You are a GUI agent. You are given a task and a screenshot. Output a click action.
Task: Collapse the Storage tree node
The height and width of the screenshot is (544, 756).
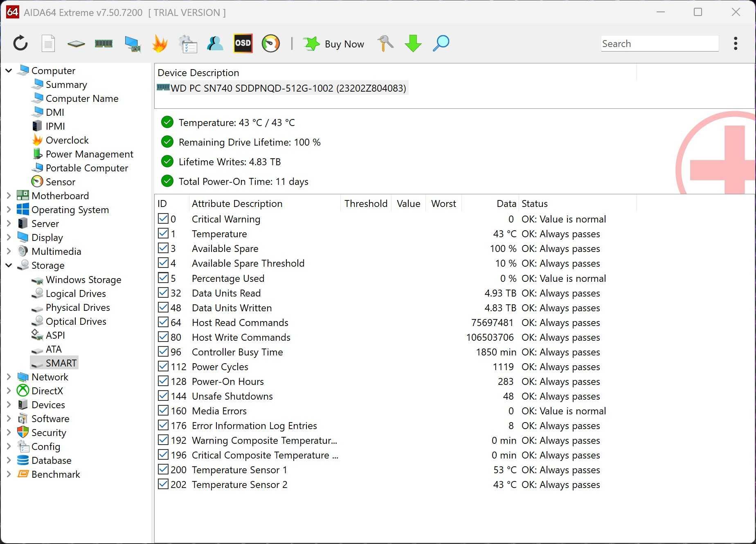pyautogui.click(x=9, y=265)
